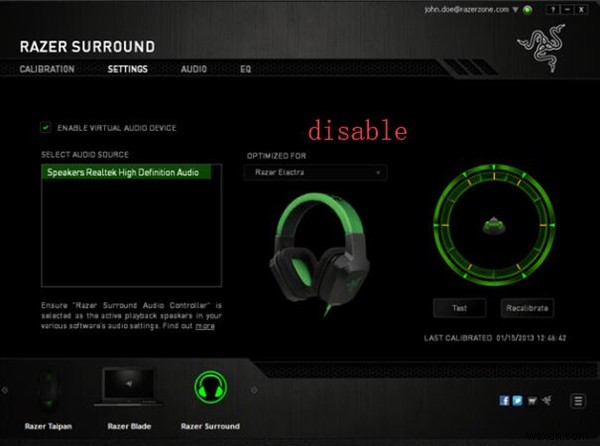Viewport: 600px width, 446px height.
Task: Open the Optimized For Razer Electra dropdown
Action: [x=315, y=173]
